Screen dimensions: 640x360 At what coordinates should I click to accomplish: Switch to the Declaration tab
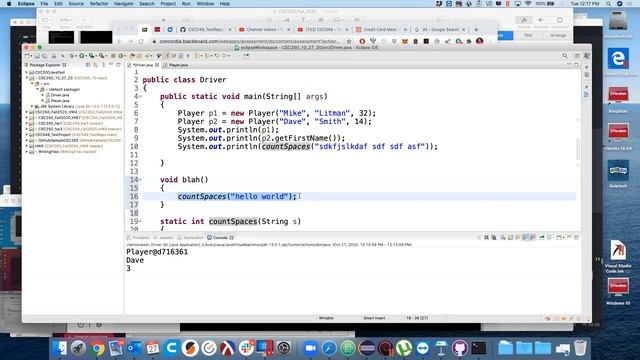click(x=191, y=238)
